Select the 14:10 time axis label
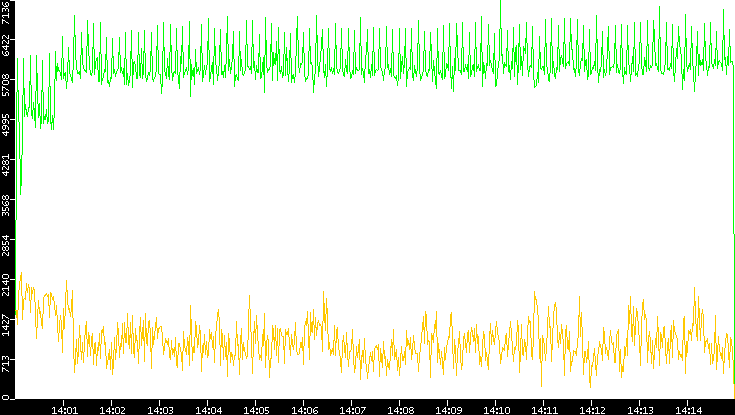Screen dimensions: 735x415 tap(496, 411)
